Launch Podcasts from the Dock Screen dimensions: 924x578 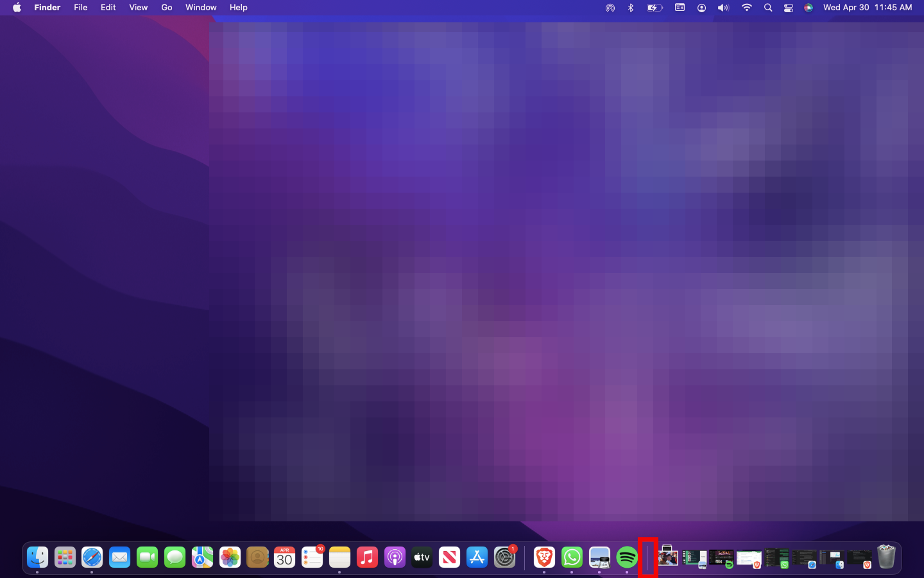pyautogui.click(x=395, y=557)
